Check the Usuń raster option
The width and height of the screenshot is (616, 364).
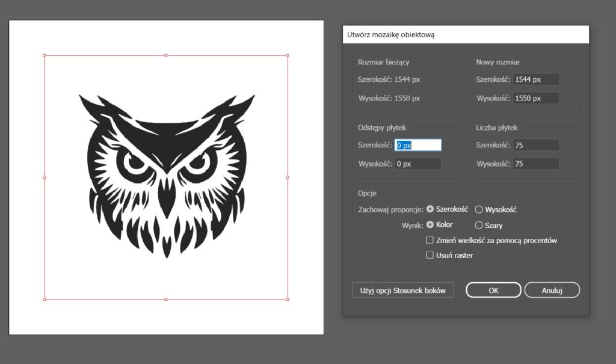coord(430,255)
